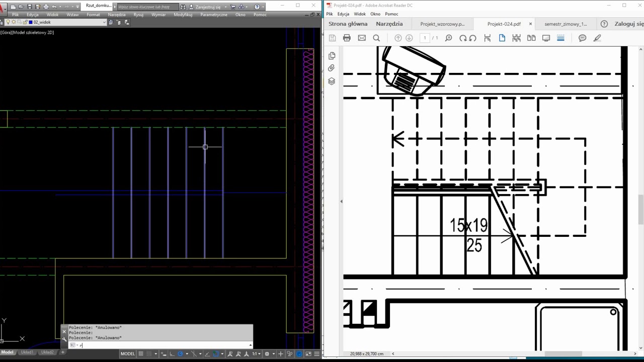The height and width of the screenshot is (362, 644).
Task: Click the Save As icon in AutoCAD
Action: [x=37, y=7]
